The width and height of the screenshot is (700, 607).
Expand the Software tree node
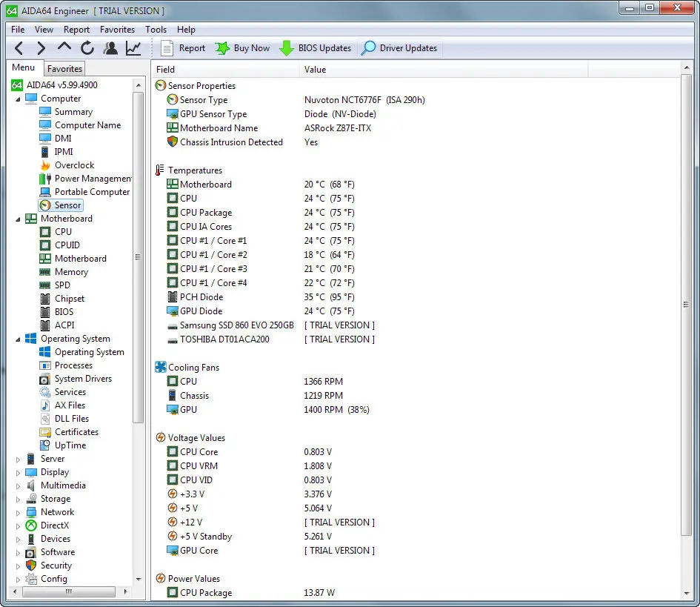tap(18, 552)
